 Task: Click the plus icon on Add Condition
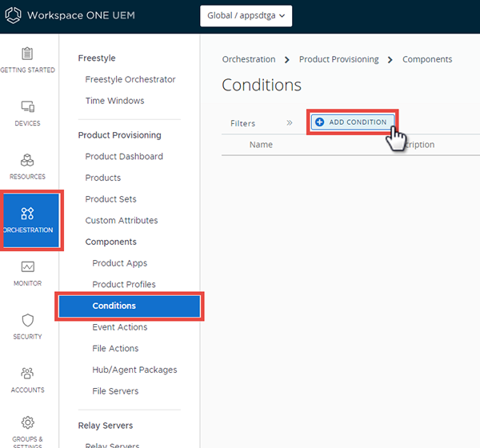point(319,122)
